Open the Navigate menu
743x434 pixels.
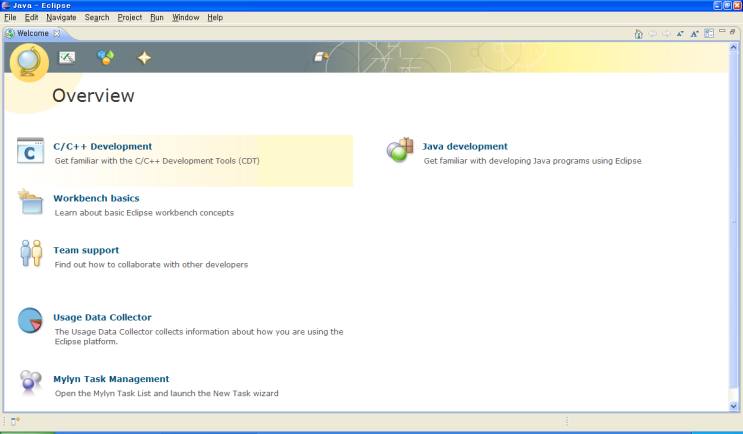pyautogui.click(x=61, y=18)
